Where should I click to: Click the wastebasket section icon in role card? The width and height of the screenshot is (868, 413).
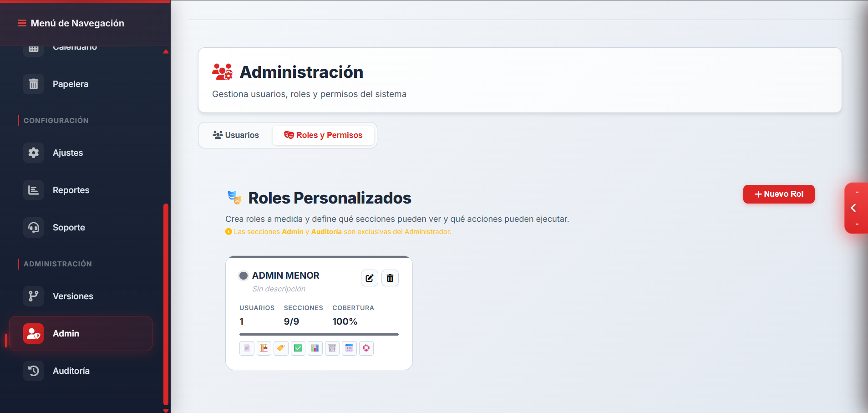coord(332,348)
